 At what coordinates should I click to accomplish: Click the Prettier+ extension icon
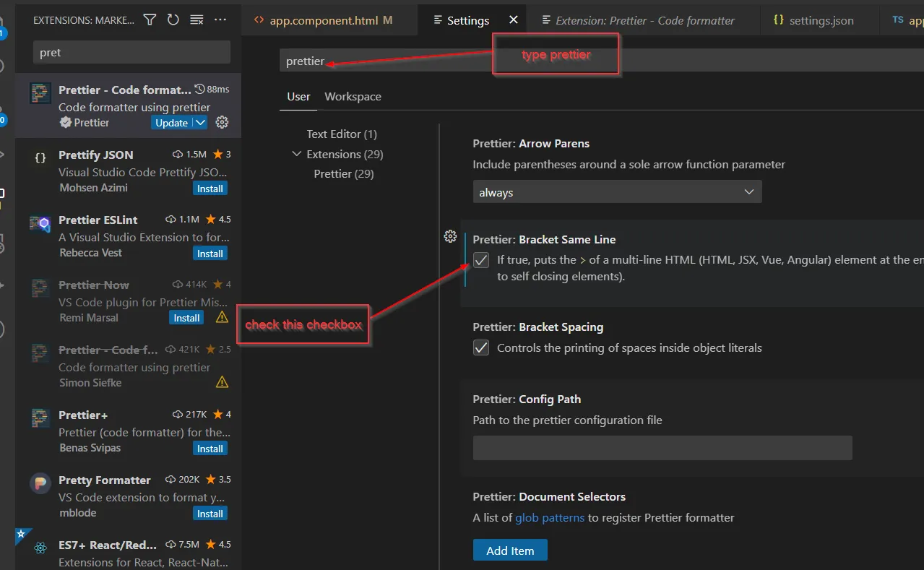click(40, 418)
